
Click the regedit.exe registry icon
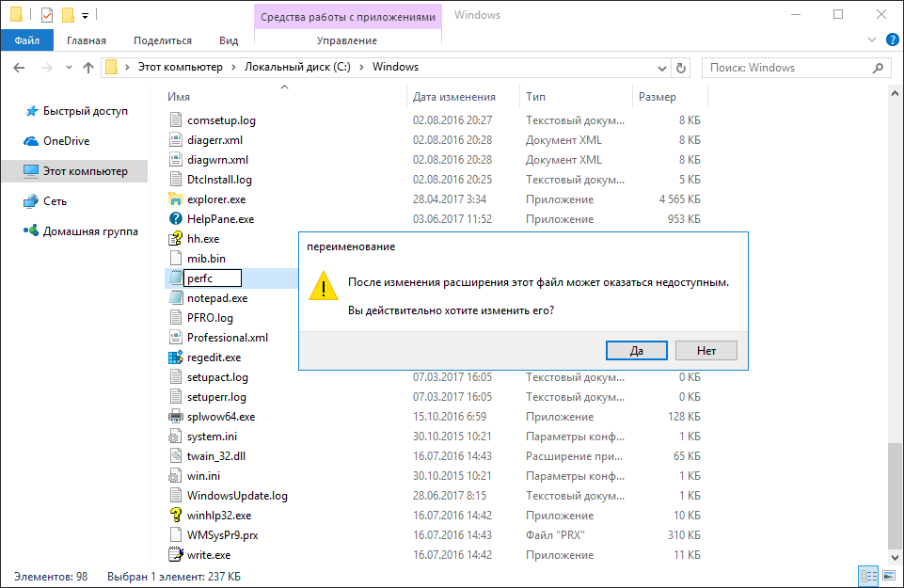click(x=175, y=357)
